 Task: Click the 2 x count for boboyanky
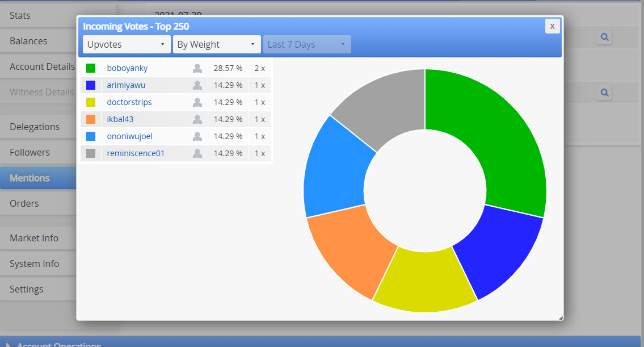click(x=259, y=68)
